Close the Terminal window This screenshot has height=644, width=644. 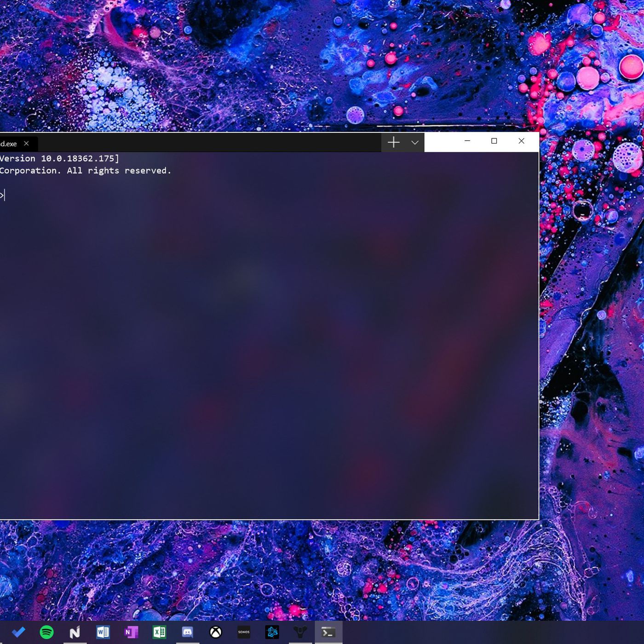coord(521,141)
